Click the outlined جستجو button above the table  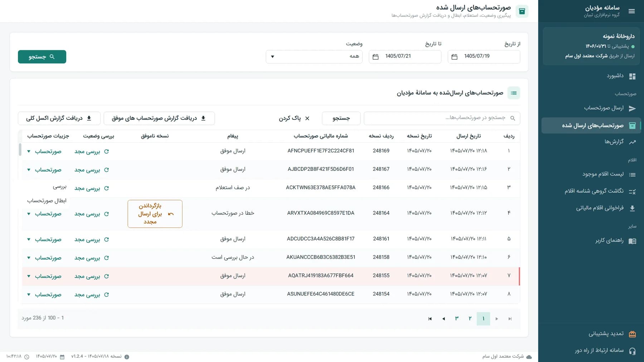[x=341, y=118]
